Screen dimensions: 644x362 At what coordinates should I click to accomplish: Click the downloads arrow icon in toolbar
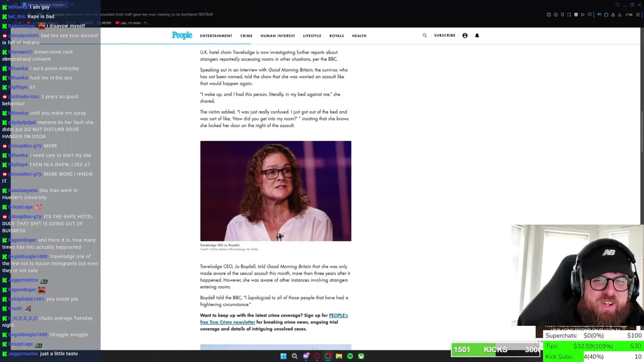[619, 15]
